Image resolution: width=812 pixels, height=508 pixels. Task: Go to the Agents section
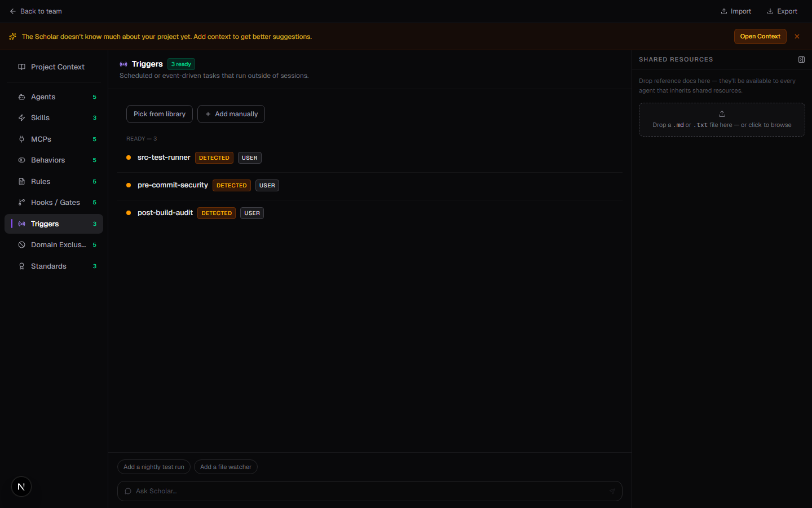pyautogui.click(x=54, y=97)
